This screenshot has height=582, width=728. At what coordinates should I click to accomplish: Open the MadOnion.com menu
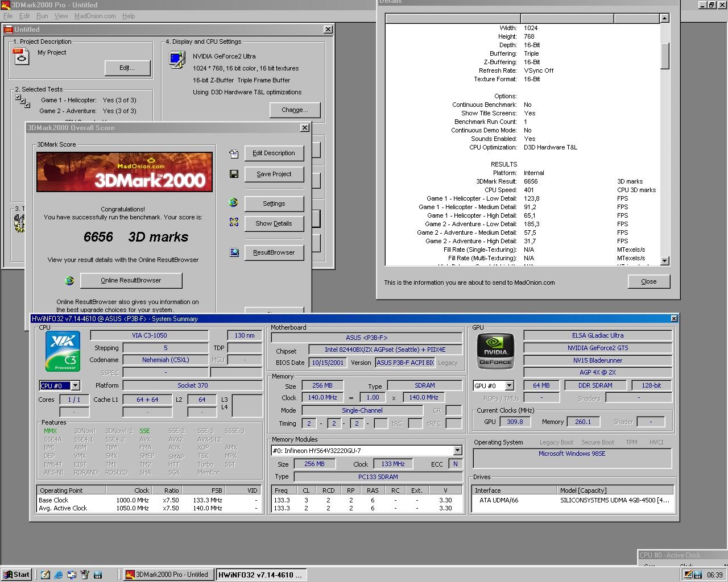coord(95,16)
